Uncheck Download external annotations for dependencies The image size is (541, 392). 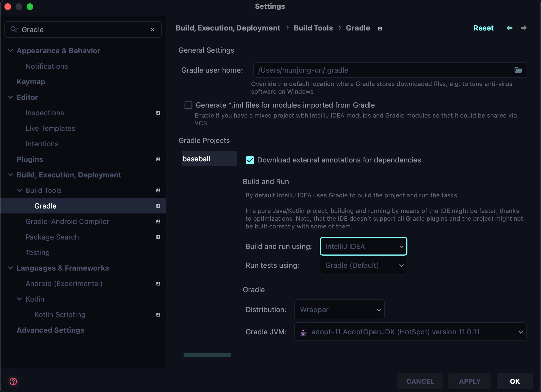[250, 160]
